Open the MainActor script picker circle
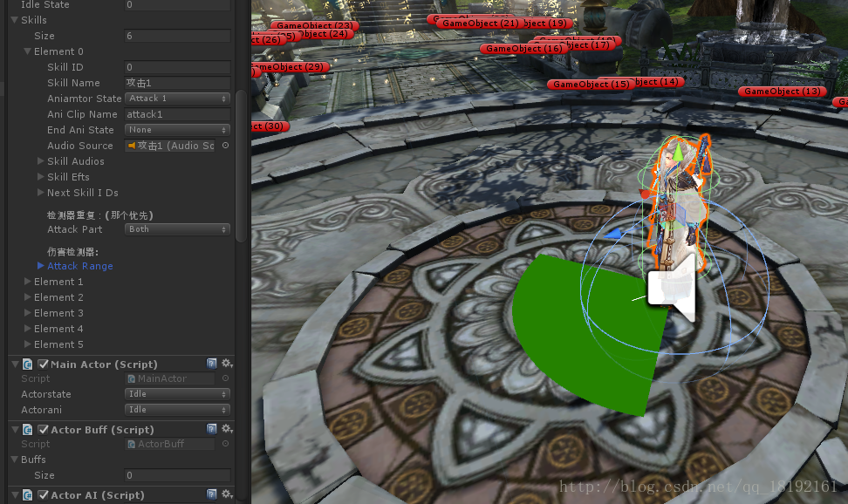Viewport: 848px width, 504px height. pos(225,378)
